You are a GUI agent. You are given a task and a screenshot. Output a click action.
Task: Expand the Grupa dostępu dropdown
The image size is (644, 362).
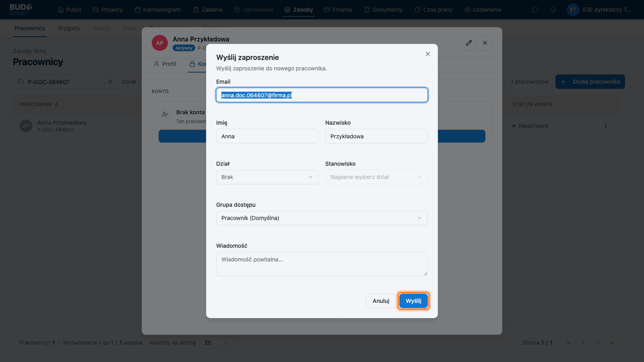pos(322,218)
